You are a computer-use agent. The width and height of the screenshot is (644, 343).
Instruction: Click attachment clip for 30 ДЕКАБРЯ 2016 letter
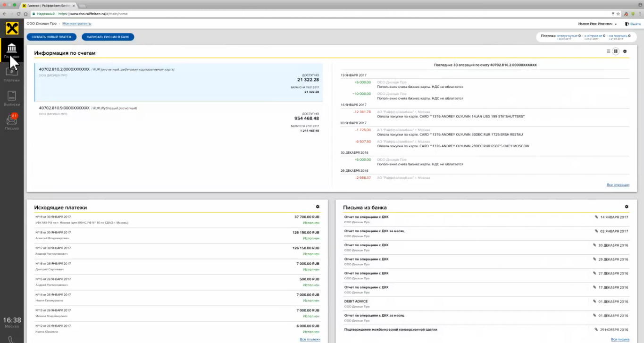pyautogui.click(x=594, y=245)
